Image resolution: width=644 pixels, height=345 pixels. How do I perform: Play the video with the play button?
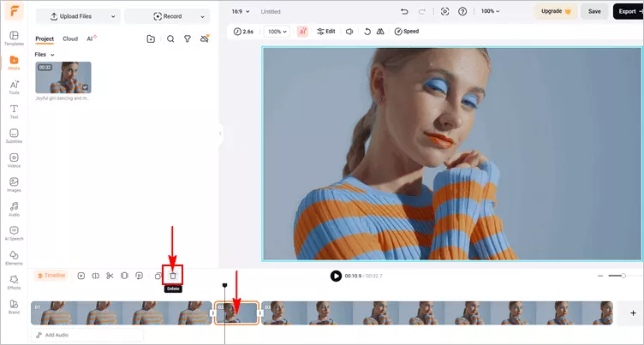pyautogui.click(x=336, y=276)
